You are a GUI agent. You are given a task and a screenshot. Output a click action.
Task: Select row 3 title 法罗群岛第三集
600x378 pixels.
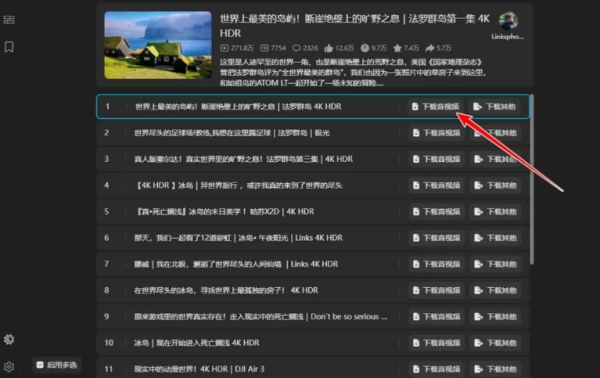(243, 159)
